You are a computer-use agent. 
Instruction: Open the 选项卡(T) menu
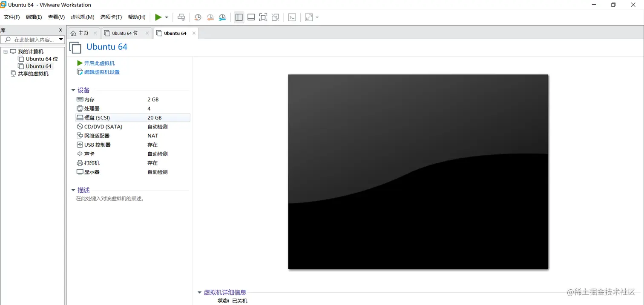coord(111,17)
